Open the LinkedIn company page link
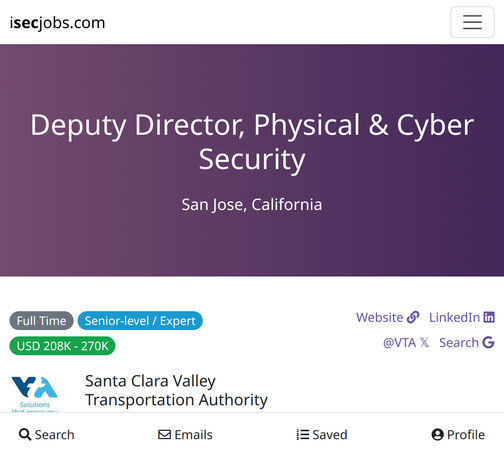The image size is (504, 457). 462,317
